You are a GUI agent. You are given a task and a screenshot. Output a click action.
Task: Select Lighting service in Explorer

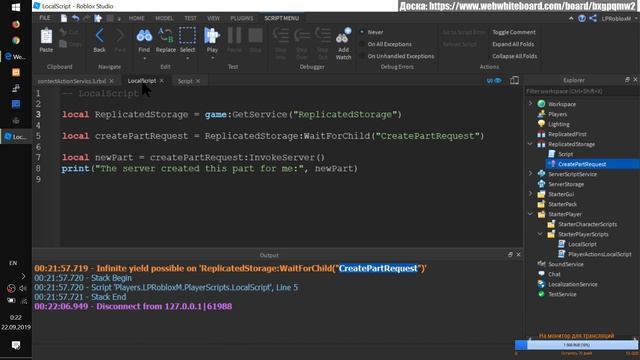tap(558, 124)
